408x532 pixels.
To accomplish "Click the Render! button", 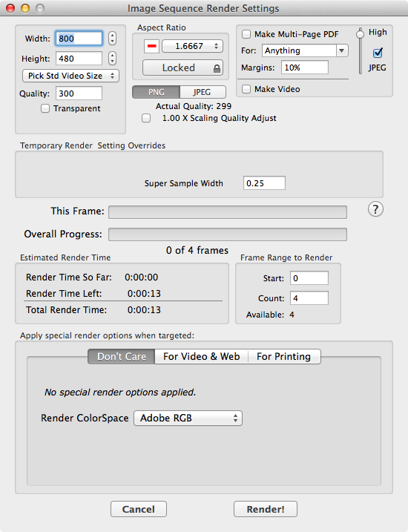I will pyautogui.click(x=266, y=509).
